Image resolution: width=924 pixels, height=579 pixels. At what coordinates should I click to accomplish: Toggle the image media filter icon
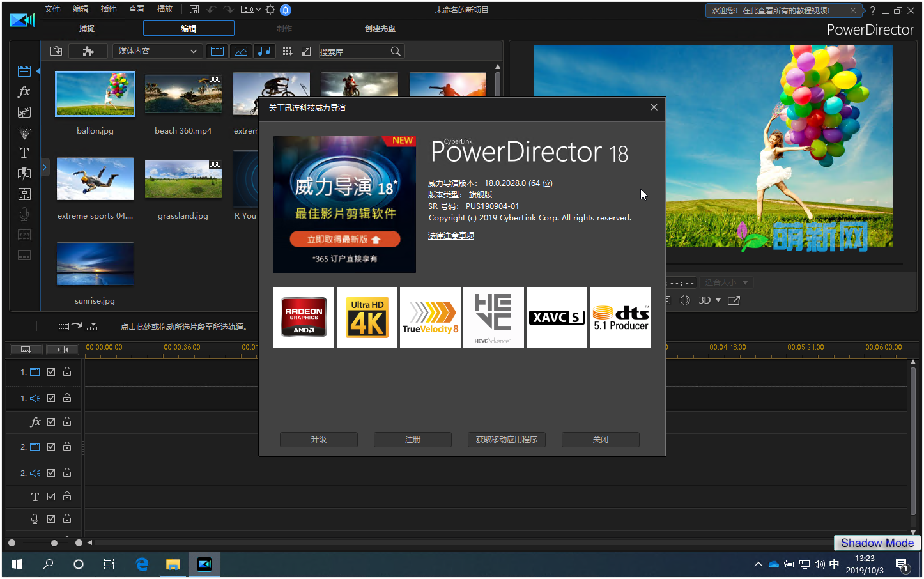coord(241,51)
